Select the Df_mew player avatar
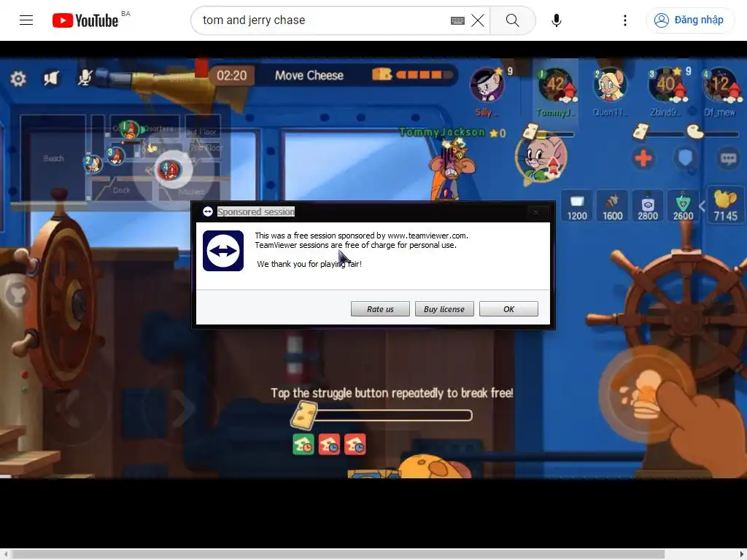Screen dimensions: 747x560 [x=720, y=85]
